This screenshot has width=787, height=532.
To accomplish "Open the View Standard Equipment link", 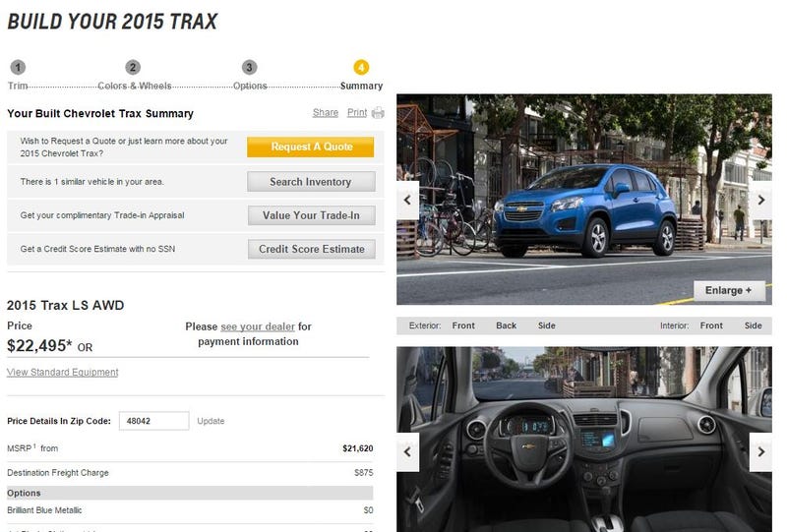I will (x=63, y=373).
